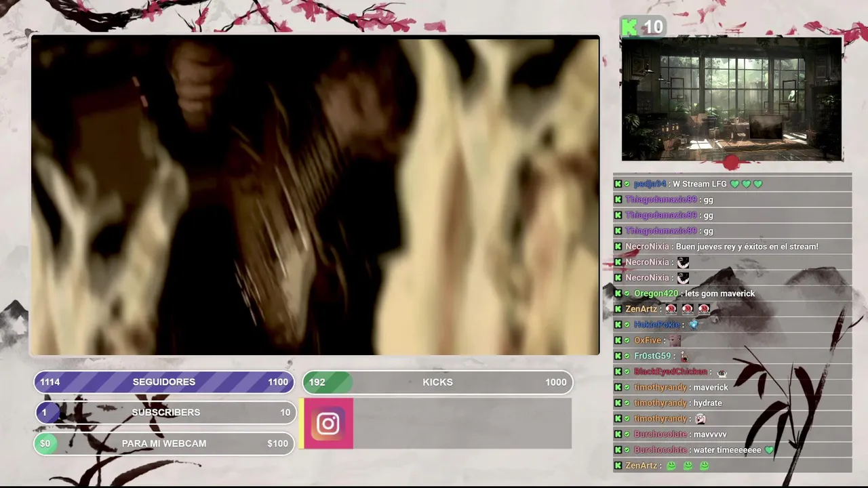Click the SUBSCRIBERS goal progress bar
The width and height of the screenshot is (868, 488).
165,412
